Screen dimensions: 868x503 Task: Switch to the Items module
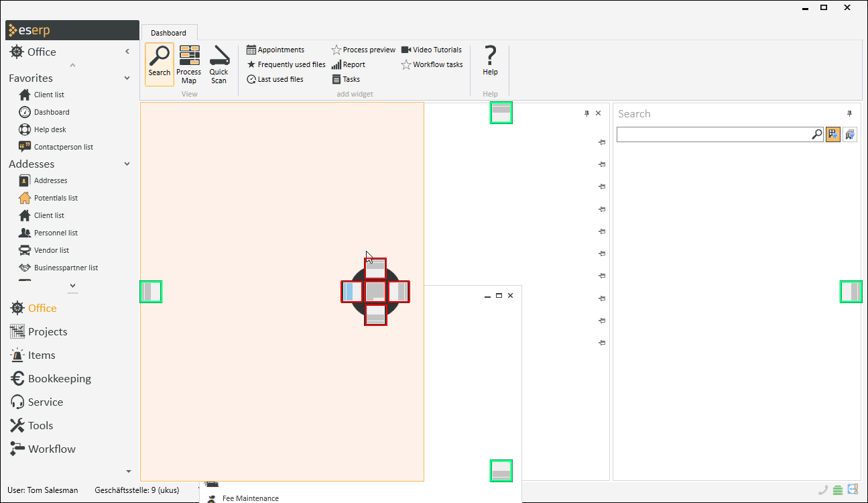click(x=33, y=355)
